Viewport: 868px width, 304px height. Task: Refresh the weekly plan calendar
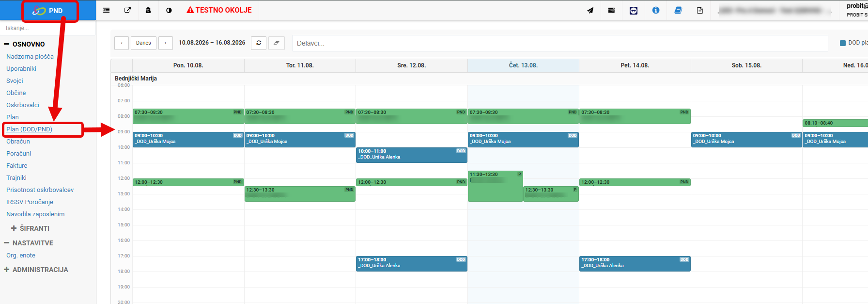click(x=259, y=43)
